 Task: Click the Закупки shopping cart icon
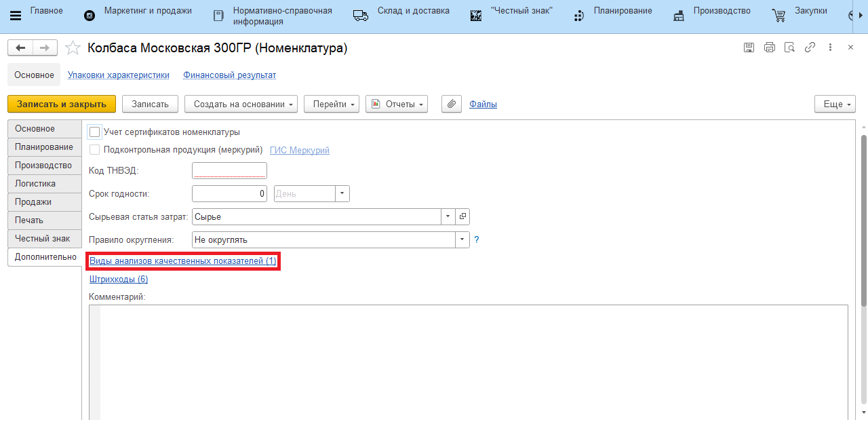(779, 16)
